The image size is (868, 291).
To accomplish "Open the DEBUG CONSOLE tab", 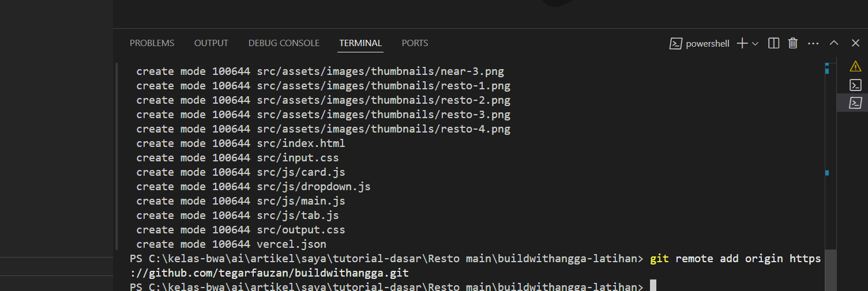I will pyautogui.click(x=284, y=43).
